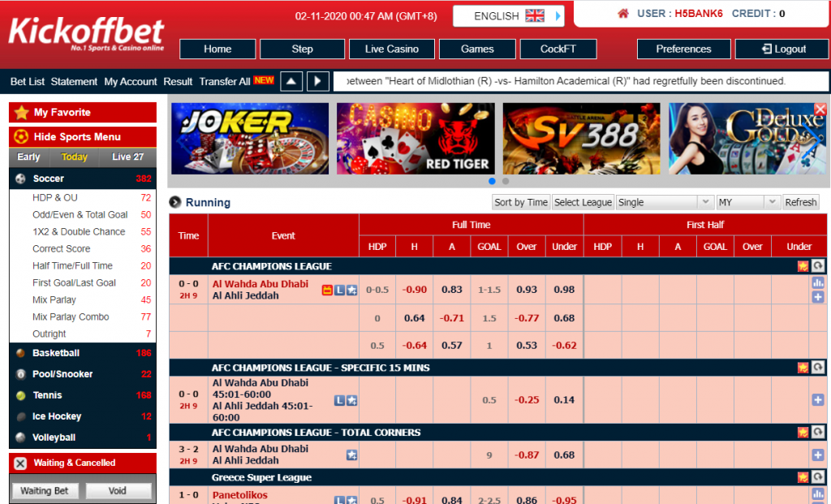Open the Single bet type dropdown
The width and height of the screenshot is (831, 504).
[665, 202]
